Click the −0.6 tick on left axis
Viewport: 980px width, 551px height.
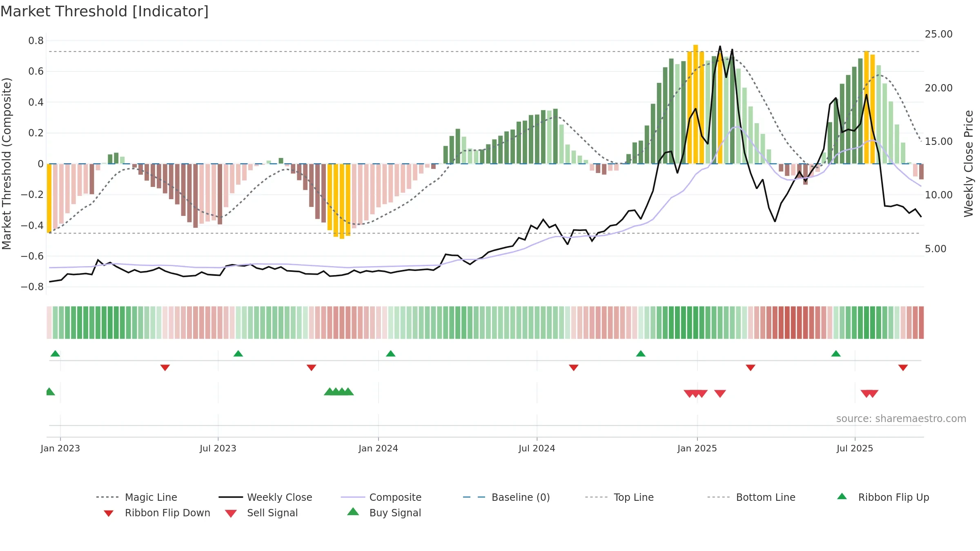click(x=32, y=256)
